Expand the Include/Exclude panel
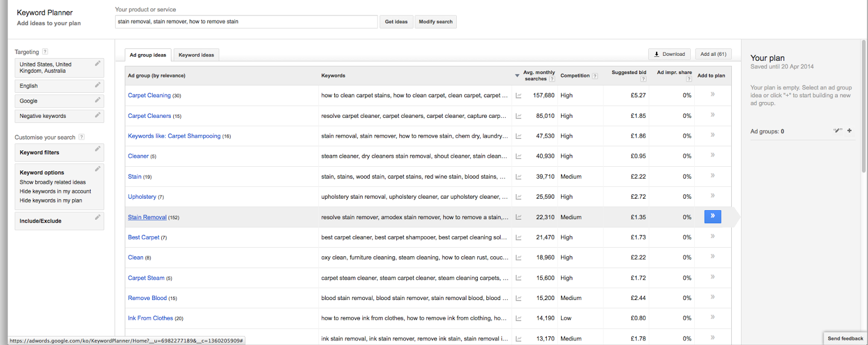This screenshot has height=345, width=868. tap(40, 221)
